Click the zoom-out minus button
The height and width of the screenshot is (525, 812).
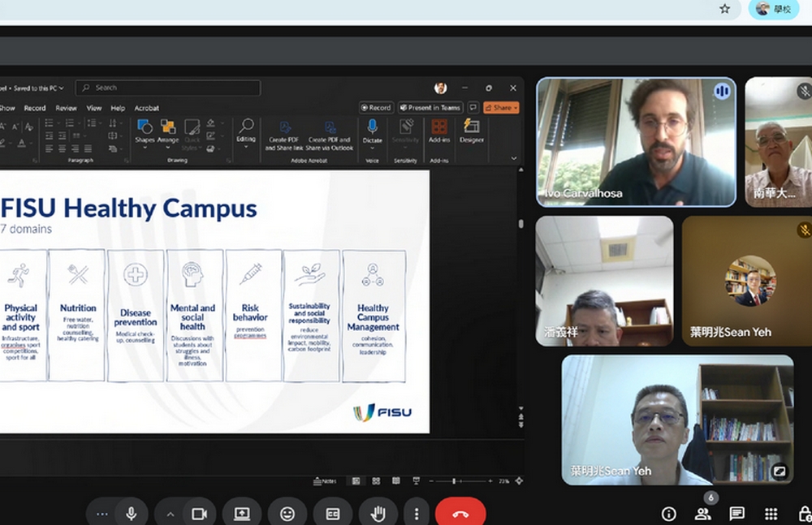[431, 481]
